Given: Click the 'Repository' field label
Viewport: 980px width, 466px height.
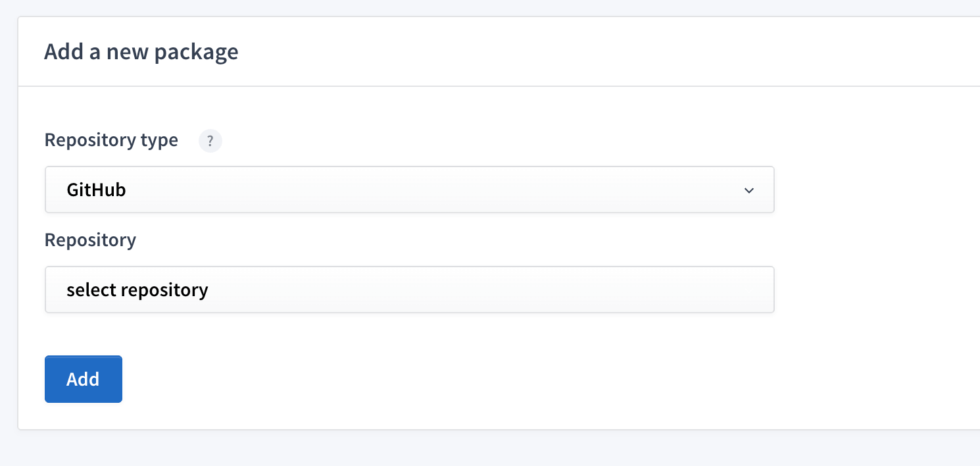Looking at the screenshot, I should [90, 240].
